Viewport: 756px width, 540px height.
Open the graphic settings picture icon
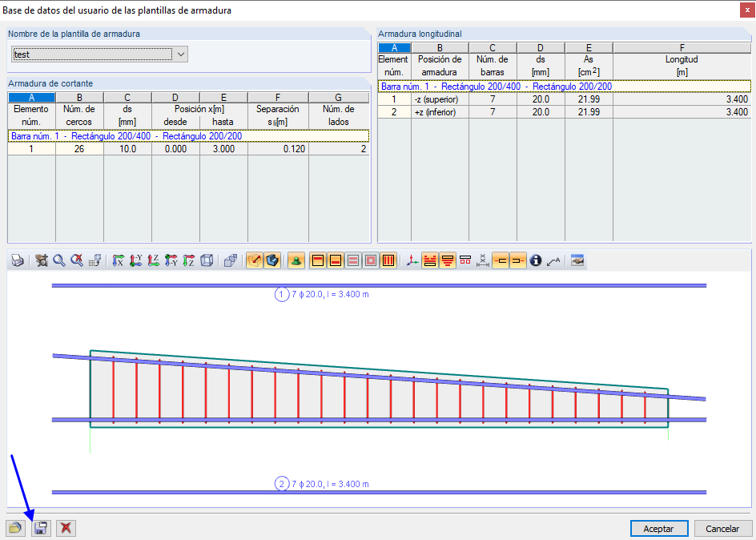[x=577, y=261]
